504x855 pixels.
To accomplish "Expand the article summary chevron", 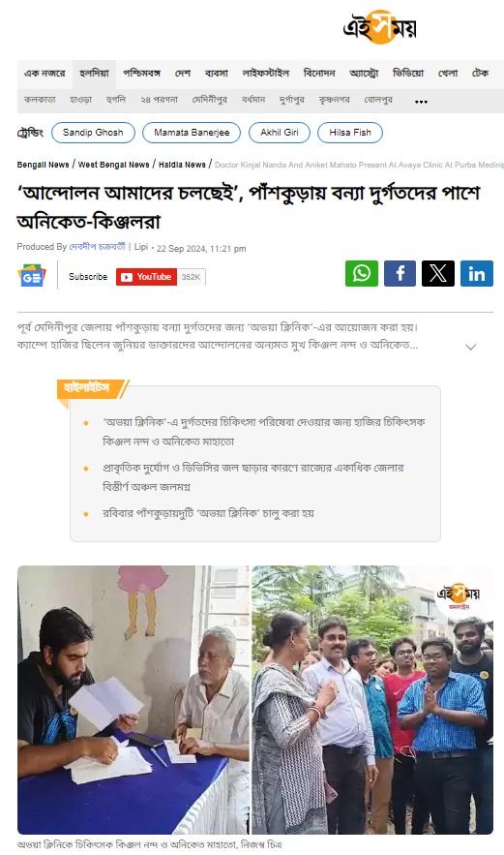I will pos(471,347).
